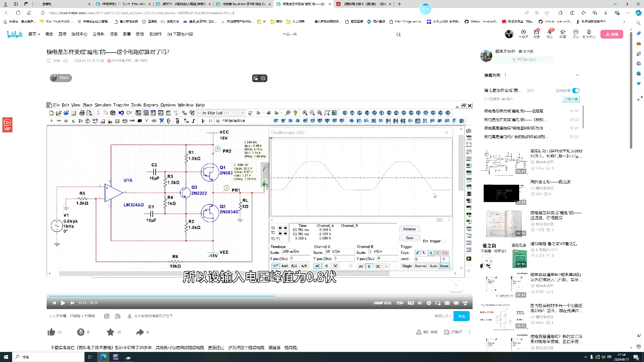Click the subscribe collection button
Viewport: 644px width, 362px height.
(571, 99)
